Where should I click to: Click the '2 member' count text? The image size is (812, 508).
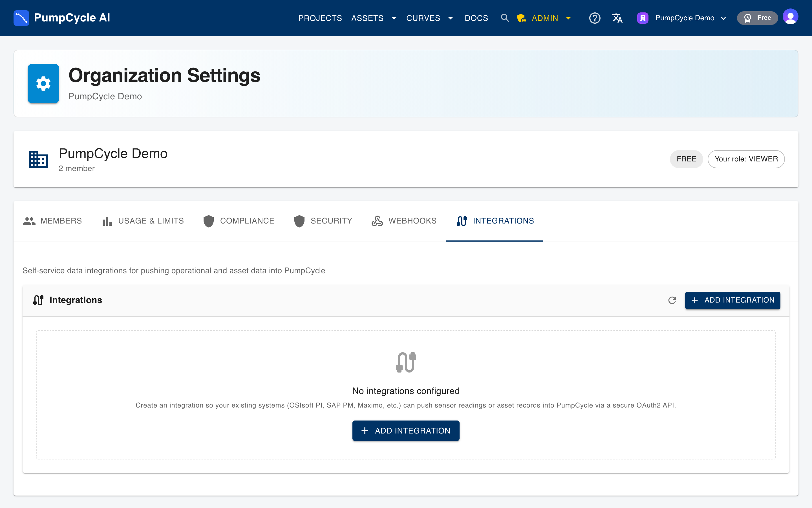(76, 168)
